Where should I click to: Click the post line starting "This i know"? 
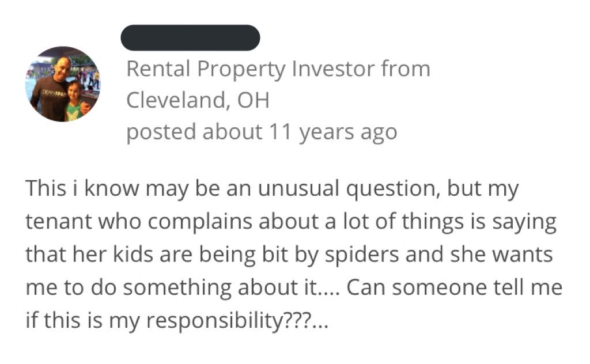click(272, 189)
